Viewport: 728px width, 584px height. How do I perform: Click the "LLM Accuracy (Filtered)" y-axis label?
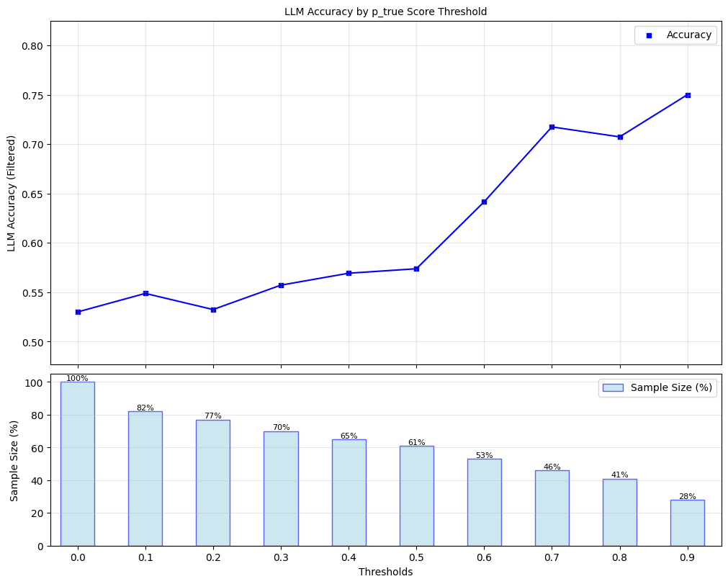(12, 193)
